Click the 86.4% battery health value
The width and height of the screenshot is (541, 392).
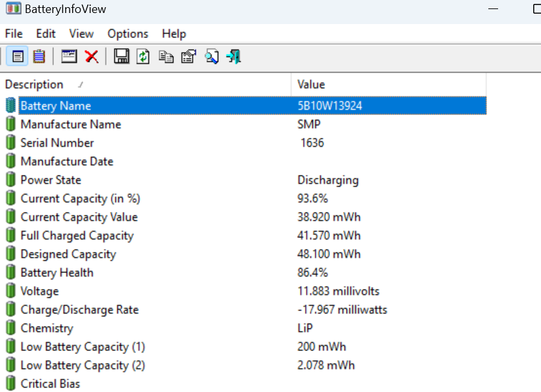point(312,272)
